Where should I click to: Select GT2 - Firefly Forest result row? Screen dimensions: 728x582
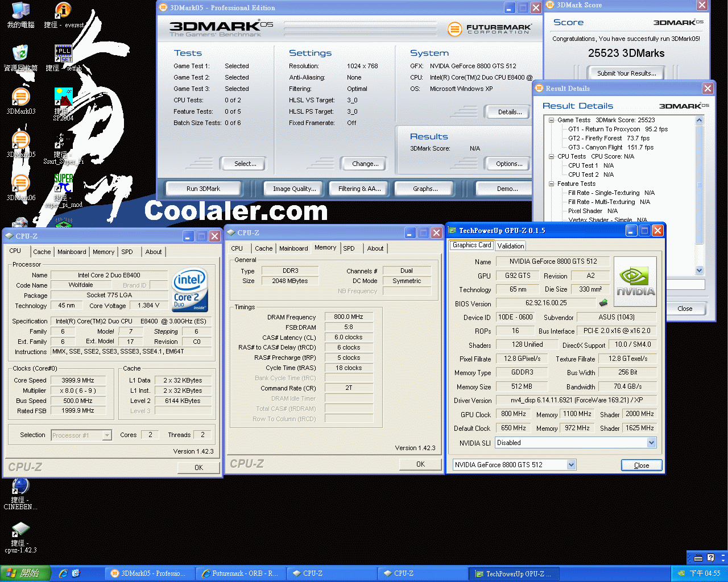click(609, 138)
